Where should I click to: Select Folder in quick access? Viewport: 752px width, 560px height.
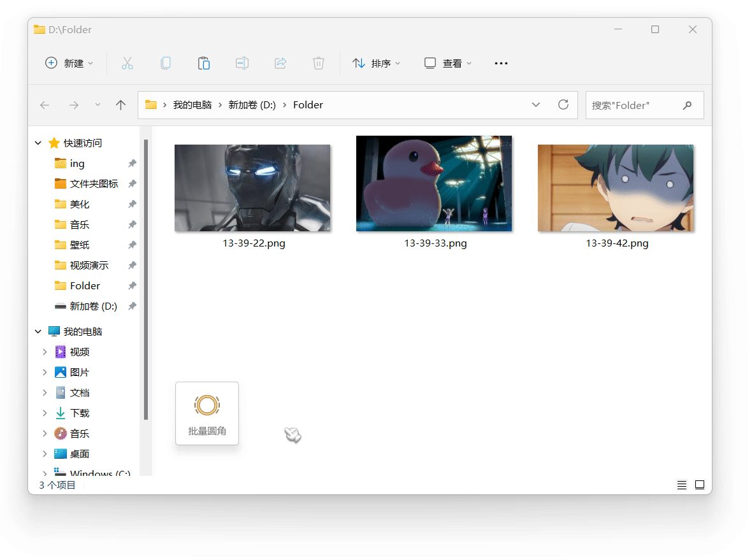click(x=85, y=286)
